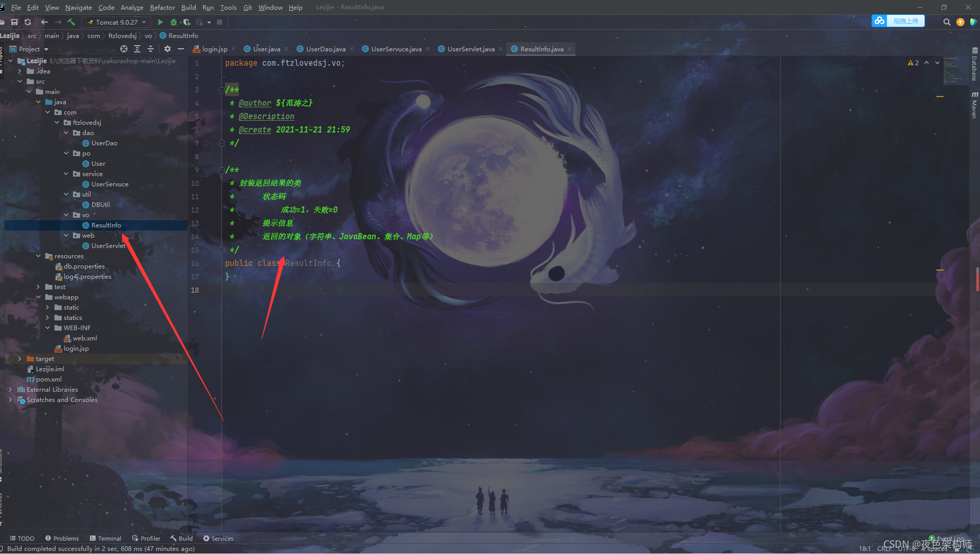Click the 'vo' breadcrumb in navigation bar
This screenshot has height=554, width=980.
148,35
